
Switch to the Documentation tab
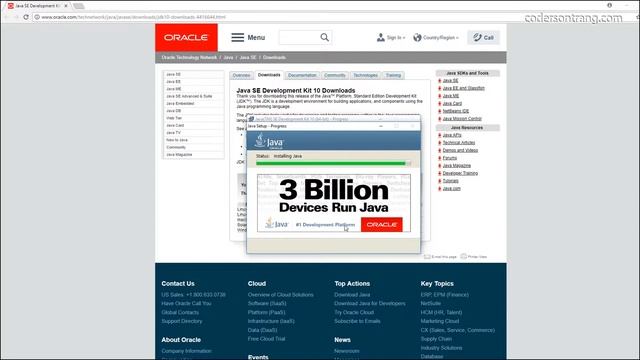click(302, 76)
